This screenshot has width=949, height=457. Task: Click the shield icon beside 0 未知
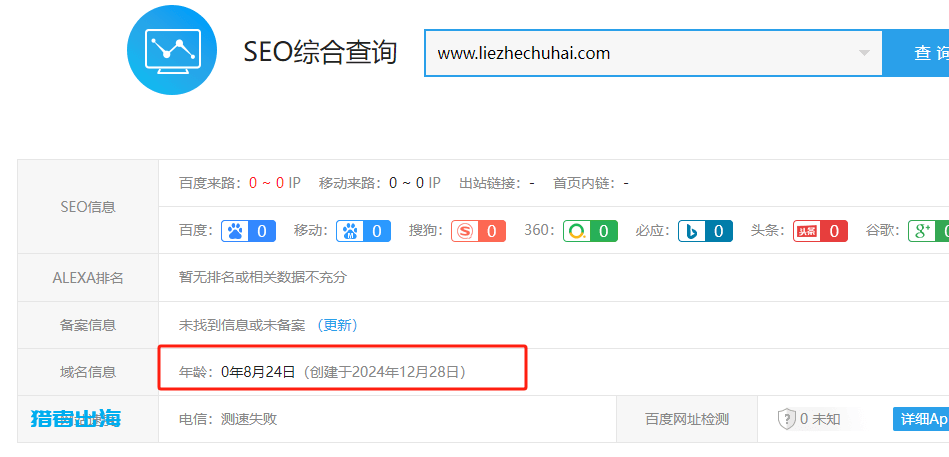786,419
